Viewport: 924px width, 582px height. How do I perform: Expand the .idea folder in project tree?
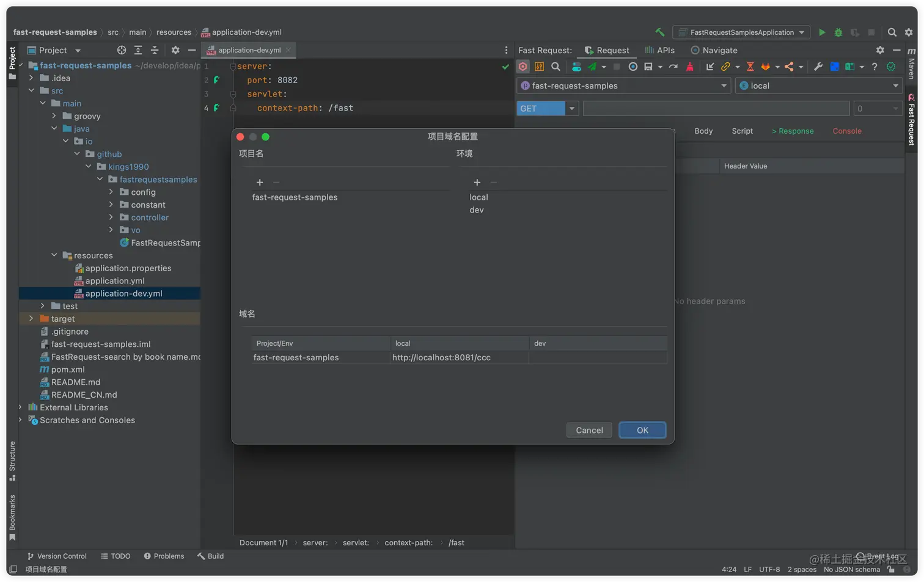tap(31, 78)
